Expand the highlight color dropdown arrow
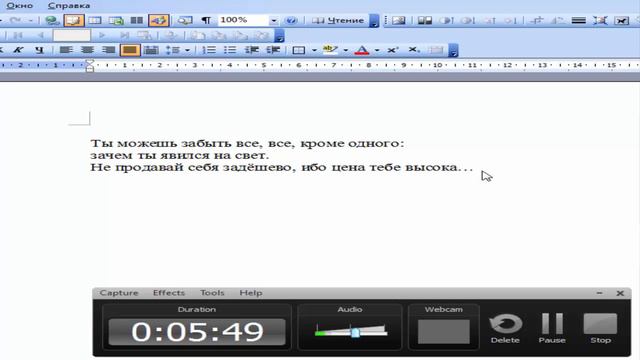640x360 pixels. (x=345, y=50)
